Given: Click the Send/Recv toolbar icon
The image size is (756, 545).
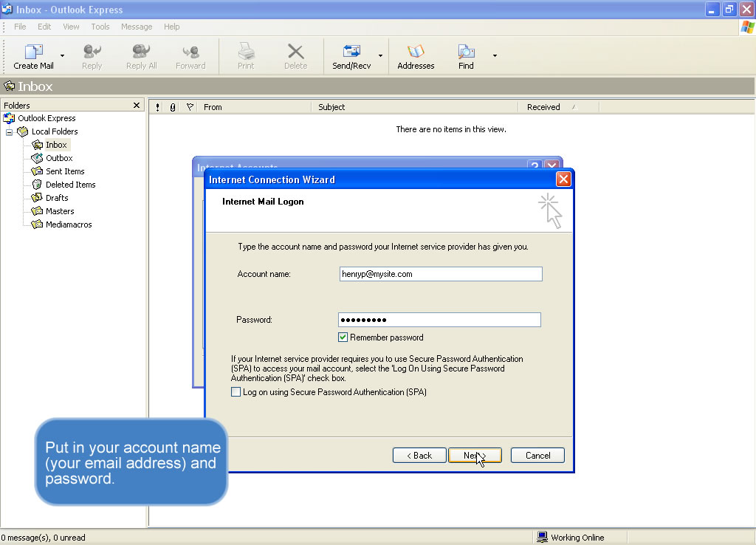Looking at the screenshot, I should click(351, 52).
